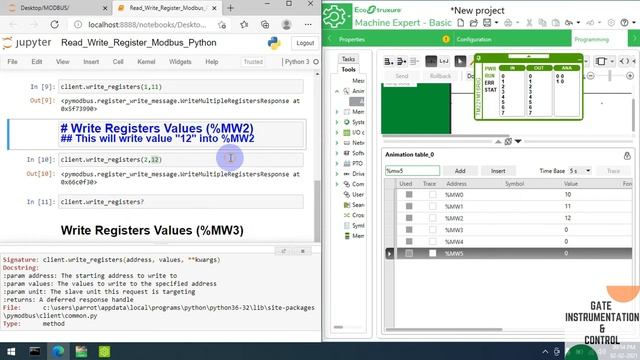
Task: Select the Tasks tab in the left pane
Action: (x=348, y=59)
